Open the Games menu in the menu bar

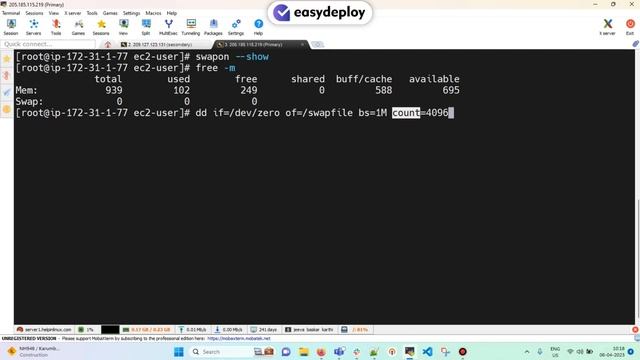pyautogui.click(x=110, y=13)
